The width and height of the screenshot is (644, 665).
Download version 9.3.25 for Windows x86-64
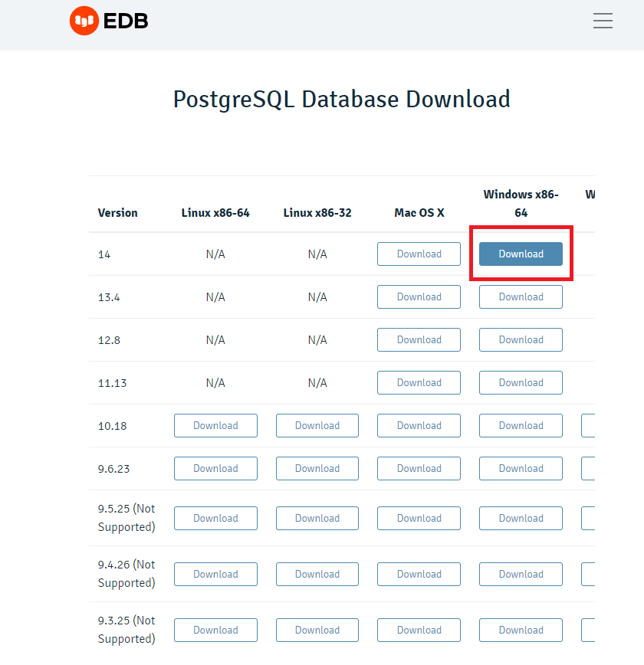[521, 631]
